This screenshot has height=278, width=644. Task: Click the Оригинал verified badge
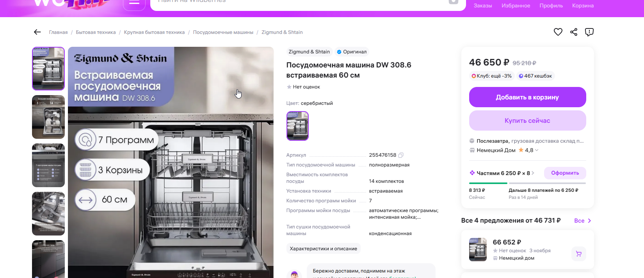352,52
